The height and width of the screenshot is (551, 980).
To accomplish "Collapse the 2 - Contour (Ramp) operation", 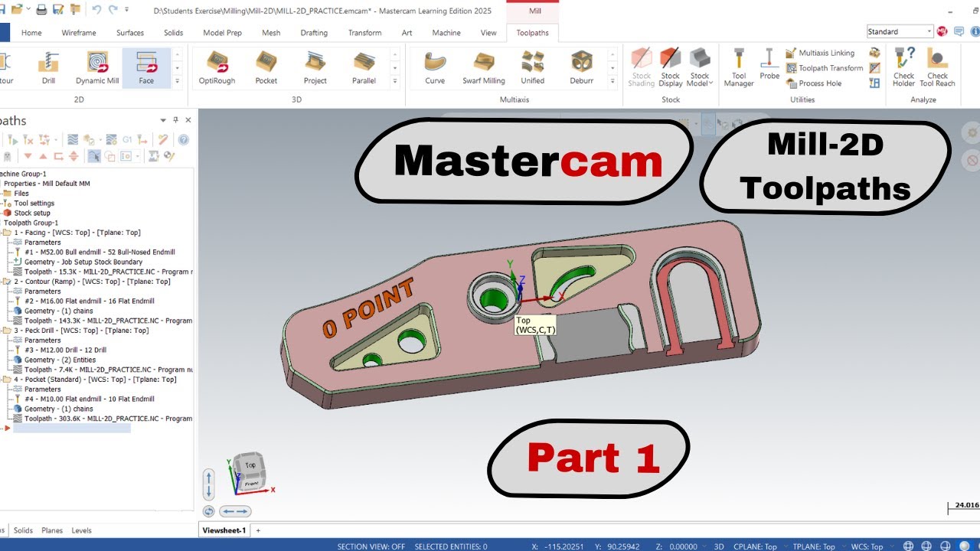I will click(x=7, y=282).
